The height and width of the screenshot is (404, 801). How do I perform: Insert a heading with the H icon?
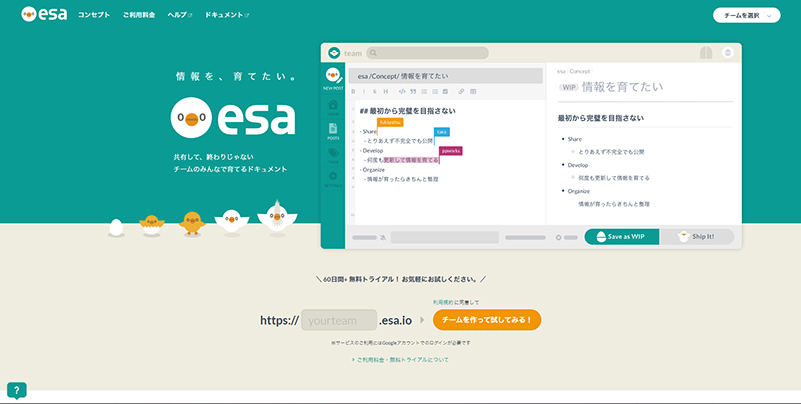[386, 91]
